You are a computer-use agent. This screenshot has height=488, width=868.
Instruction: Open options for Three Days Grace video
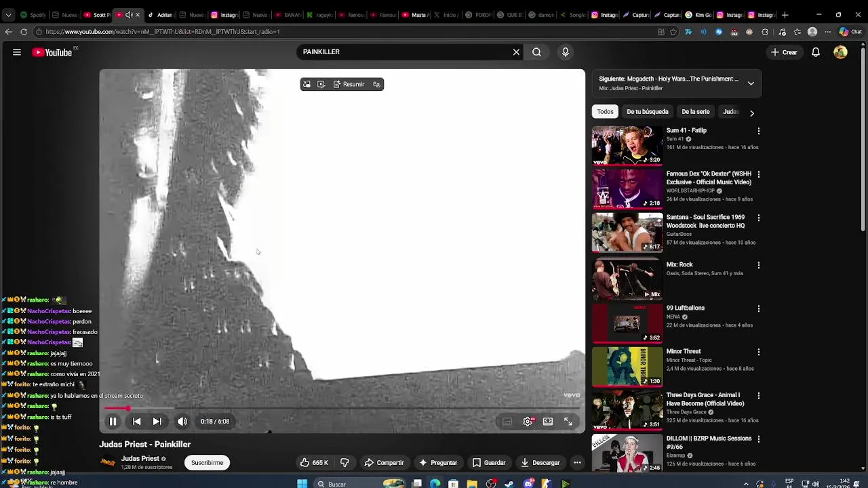coord(758,395)
